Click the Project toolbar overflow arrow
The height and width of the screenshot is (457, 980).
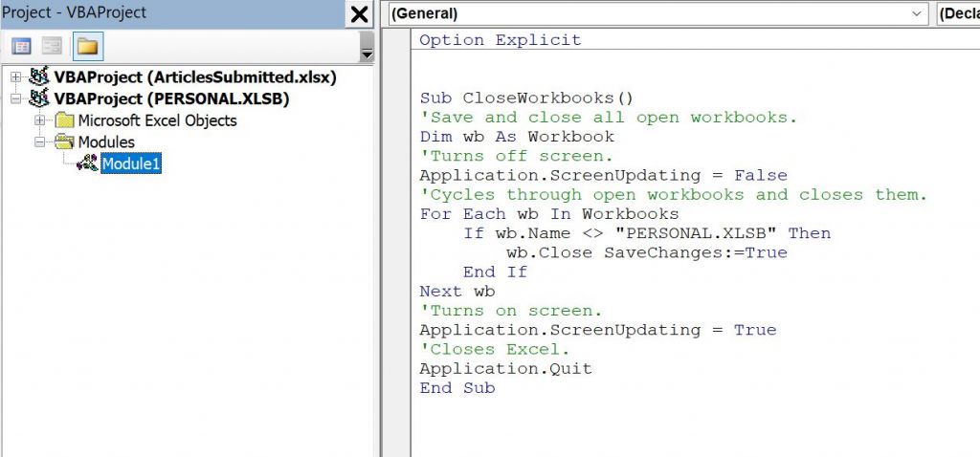[x=367, y=47]
